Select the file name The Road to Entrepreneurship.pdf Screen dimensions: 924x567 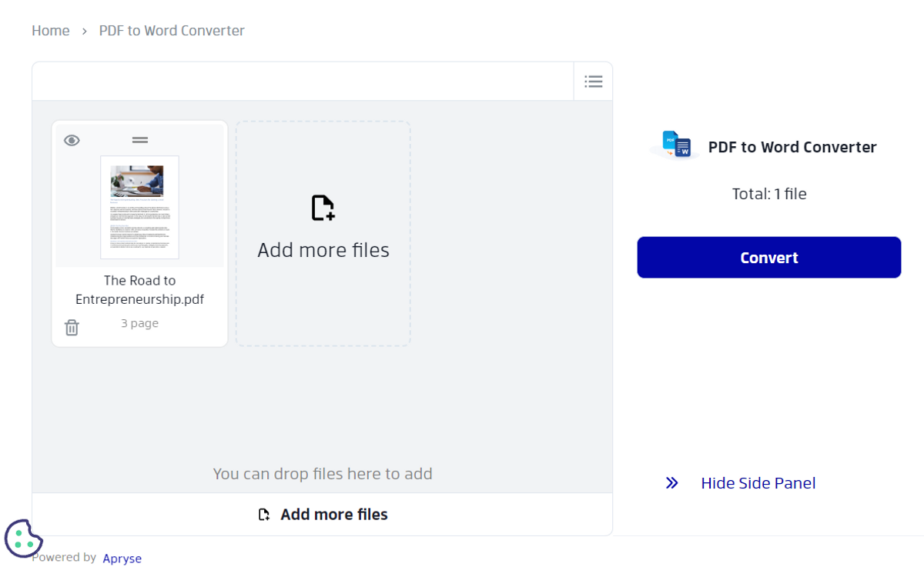pyautogui.click(x=139, y=290)
